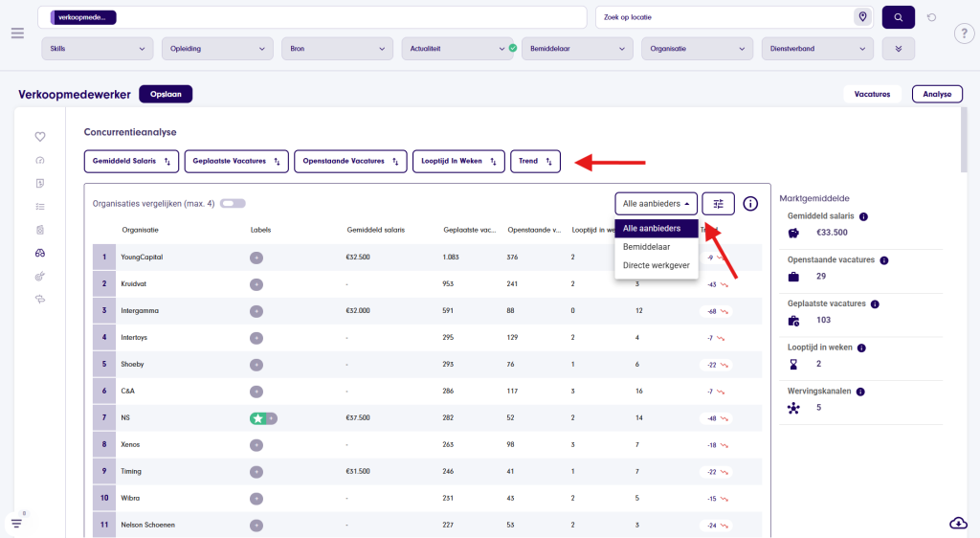
Task: Switch to the Vacatures tab
Action: [872, 94]
